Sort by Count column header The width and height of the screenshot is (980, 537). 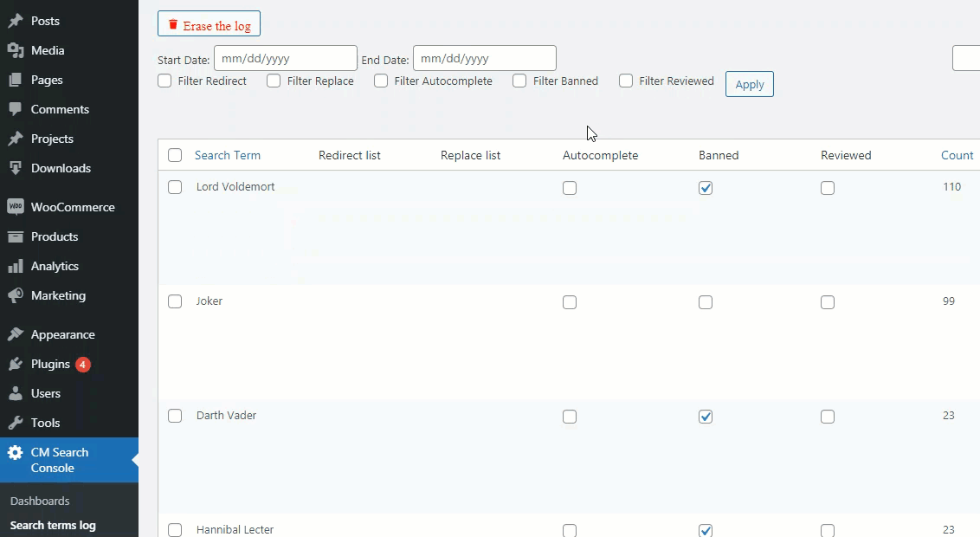click(957, 155)
